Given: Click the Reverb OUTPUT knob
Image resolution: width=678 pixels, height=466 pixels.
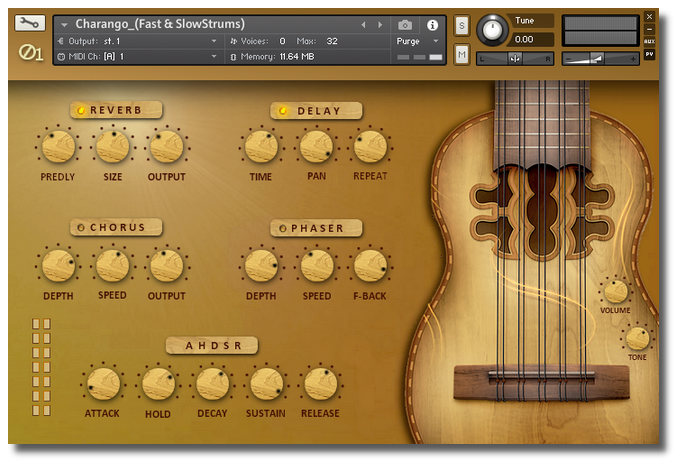Looking at the screenshot, I should tap(166, 147).
